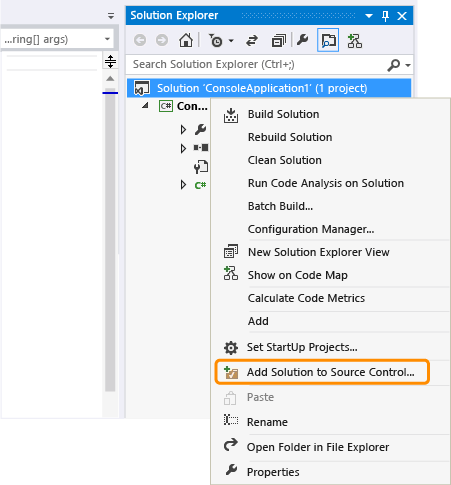Click the editor split window handle
Image resolution: width=451 pixels, height=485 pixels.
point(110,61)
